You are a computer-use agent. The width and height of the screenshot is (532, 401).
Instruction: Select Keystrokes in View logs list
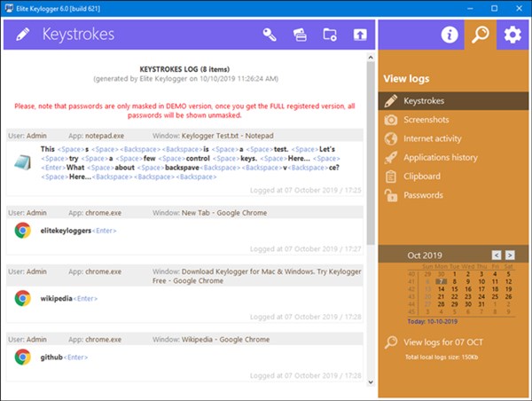pyautogui.click(x=453, y=101)
